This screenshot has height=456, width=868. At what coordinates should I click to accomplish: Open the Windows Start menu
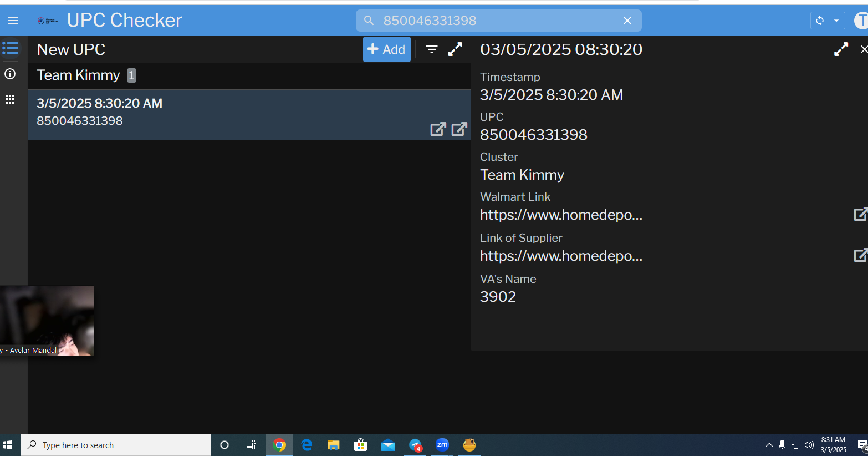8,445
